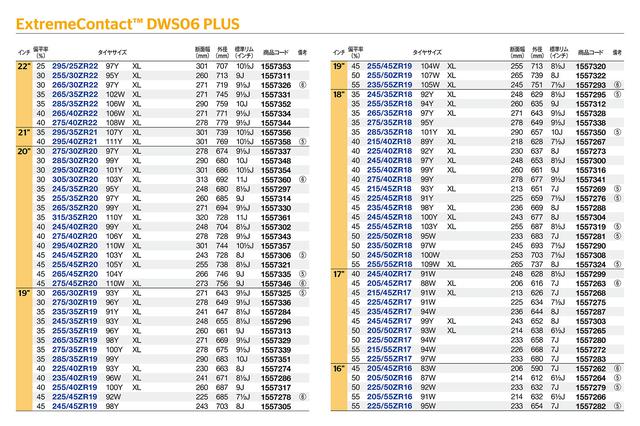Pick the 225/40ZR18 tire size

[389, 151]
